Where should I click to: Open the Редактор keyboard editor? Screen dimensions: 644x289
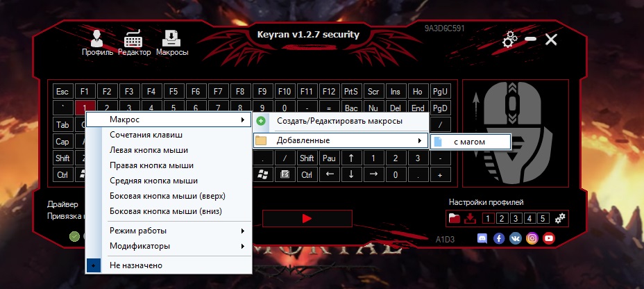(x=135, y=43)
